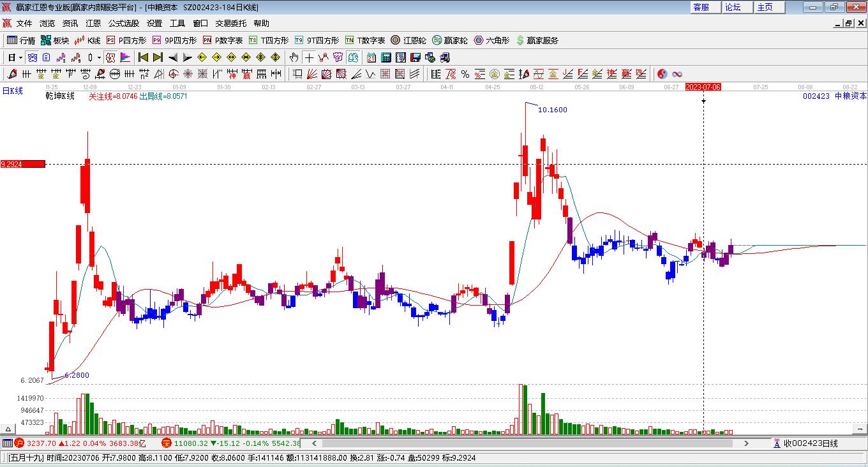Click the 论坛 forum button
868x467 pixels.
(733, 7)
